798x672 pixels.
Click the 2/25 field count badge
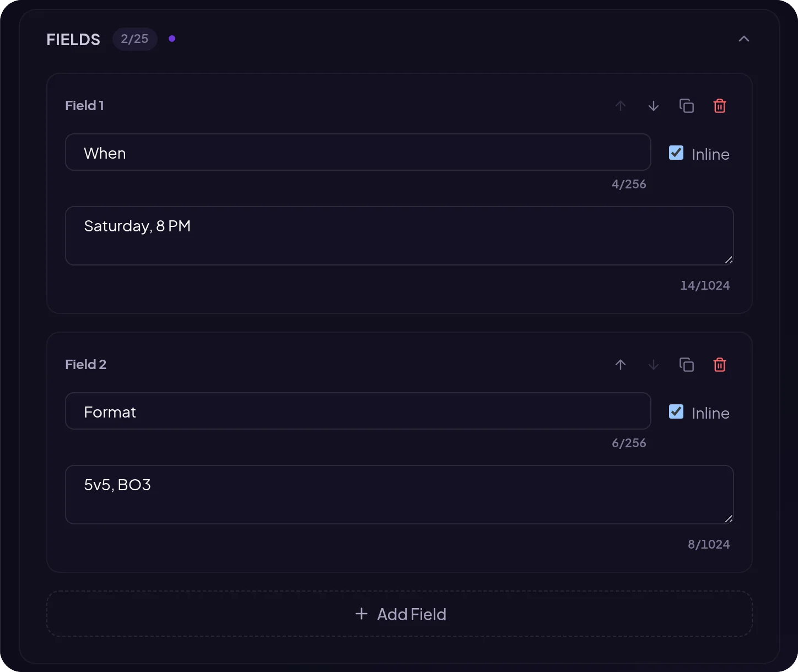pyautogui.click(x=135, y=39)
